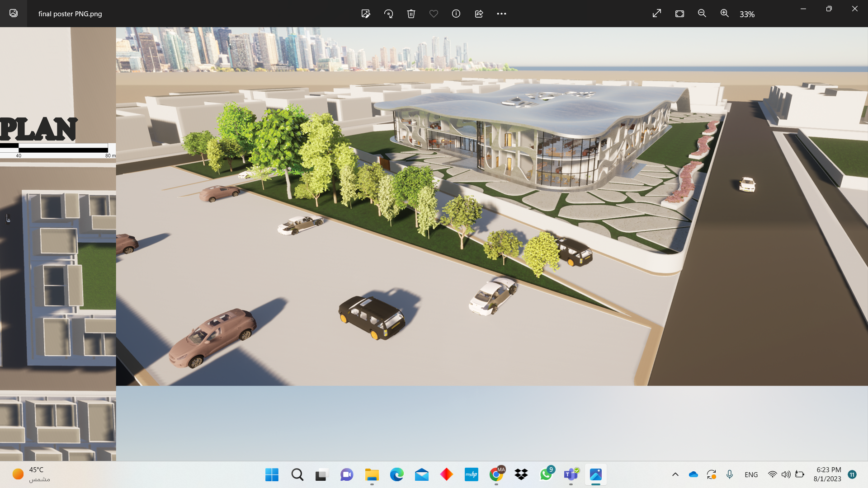Open the weather widget showing 45°C
This screenshot has height=488, width=868.
(x=32, y=474)
